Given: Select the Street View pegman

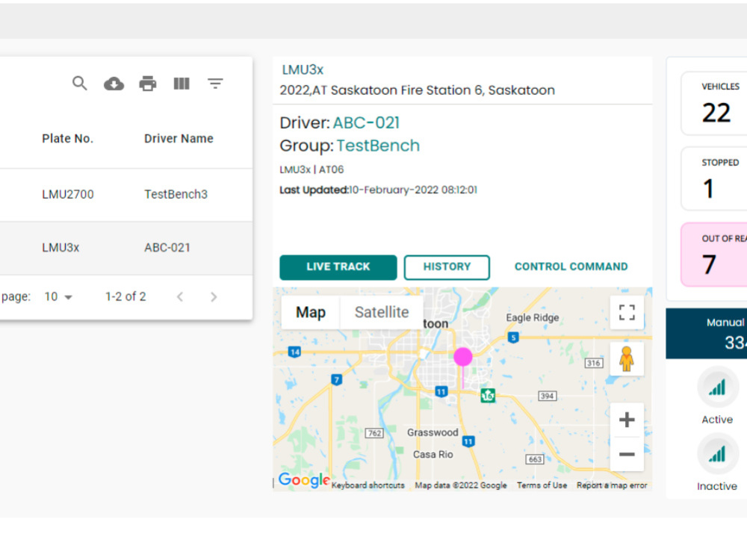Looking at the screenshot, I should click(627, 358).
